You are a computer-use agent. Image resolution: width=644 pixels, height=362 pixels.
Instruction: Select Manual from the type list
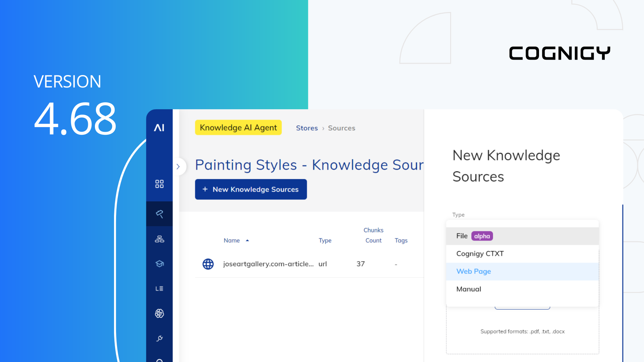click(469, 289)
